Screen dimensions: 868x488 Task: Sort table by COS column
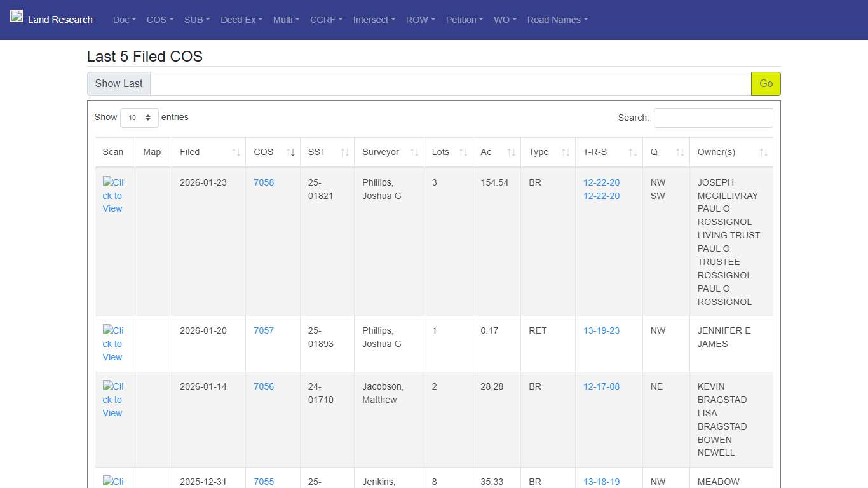[x=272, y=152]
